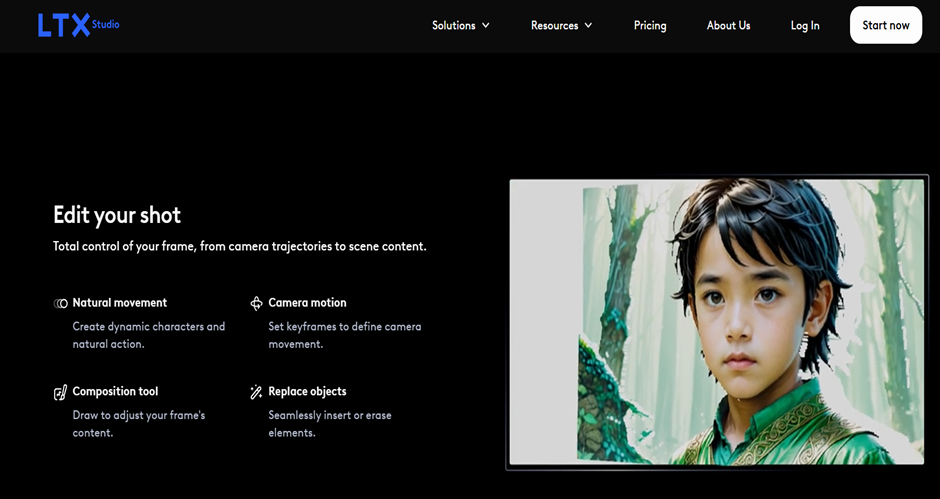
Task: Select the Replace objects feature title
Action: (x=307, y=392)
